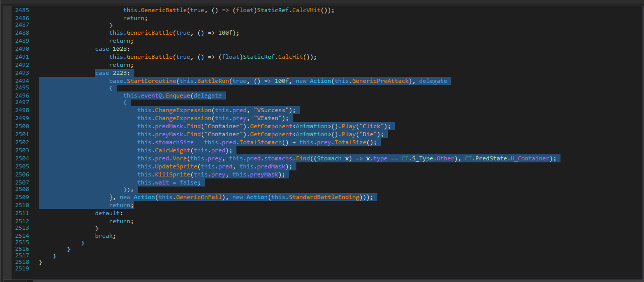Screen dimensions: 644x282
Task: Click line number 2489
Action: pos(22,41)
